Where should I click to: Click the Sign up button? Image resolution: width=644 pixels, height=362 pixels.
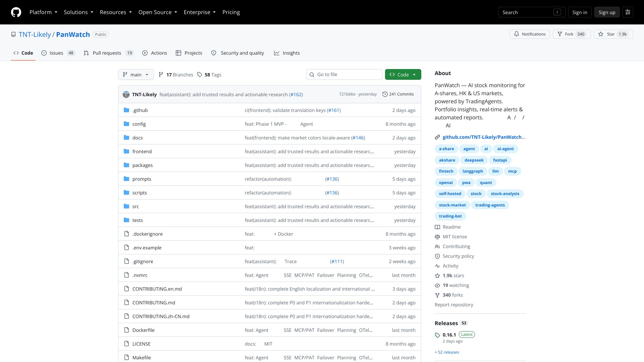(607, 12)
